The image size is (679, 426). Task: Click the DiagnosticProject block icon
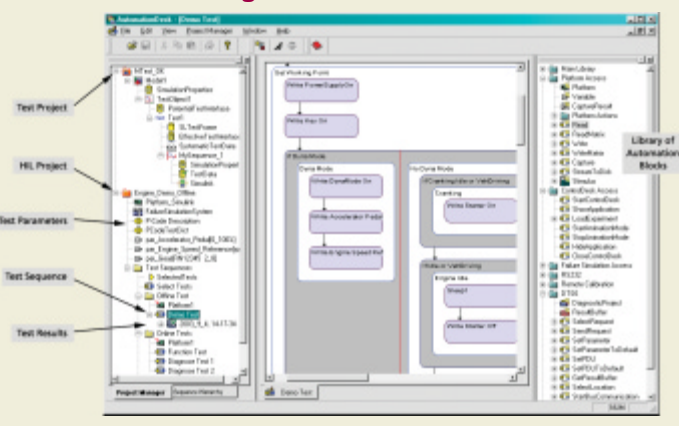click(565, 303)
